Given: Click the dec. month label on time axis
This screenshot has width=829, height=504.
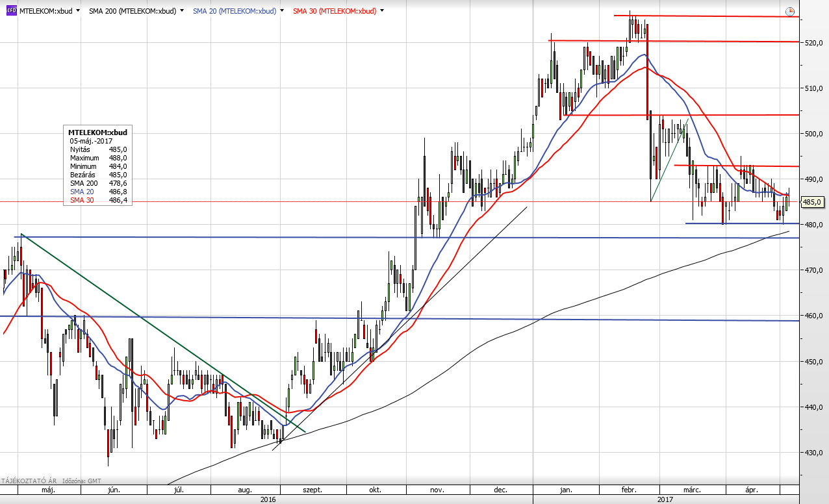Looking at the screenshot, I should pyautogui.click(x=501, y=490).
